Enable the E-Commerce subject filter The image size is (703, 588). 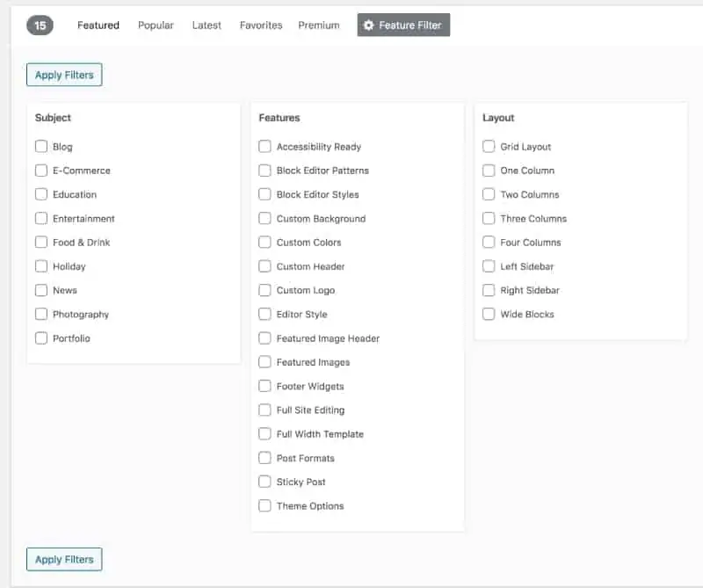pos(41,171)
